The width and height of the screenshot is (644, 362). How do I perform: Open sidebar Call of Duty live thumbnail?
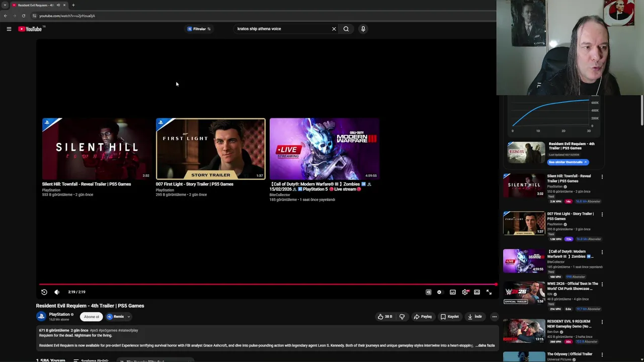pos(524,261)
